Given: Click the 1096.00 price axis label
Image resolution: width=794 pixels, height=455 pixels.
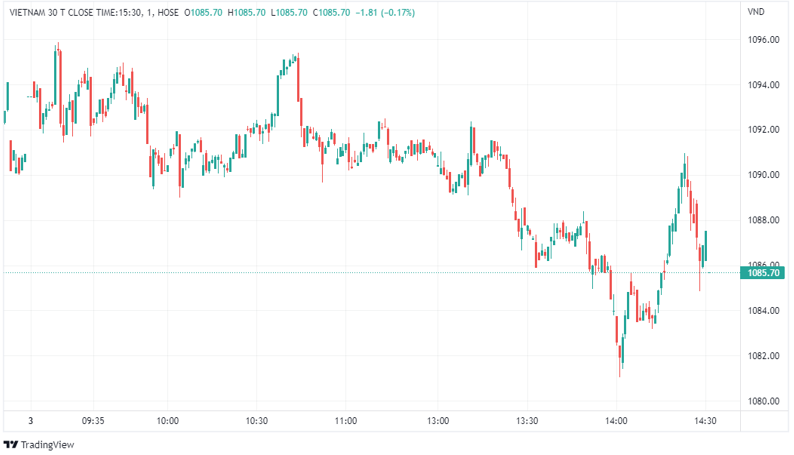Looking at the screenshot, I should (763, 40).
